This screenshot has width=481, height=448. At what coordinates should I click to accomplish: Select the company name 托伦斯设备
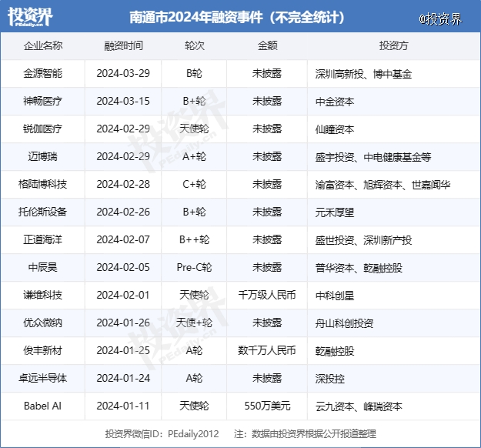click(43, 212)
